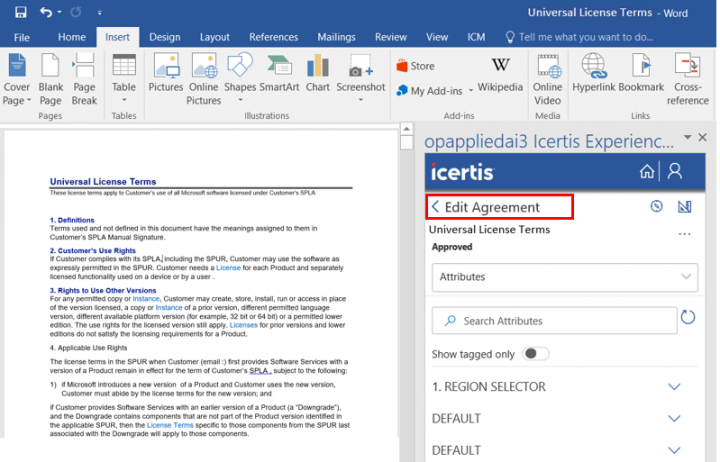Click the Icertis home icon
The width and height of the screenshot is (720, 462).
coord(647,171)
